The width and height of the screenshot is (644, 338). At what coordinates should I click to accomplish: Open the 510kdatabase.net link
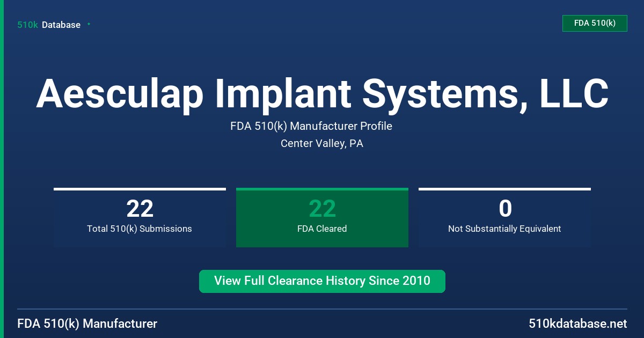click(x=577, y=324)
